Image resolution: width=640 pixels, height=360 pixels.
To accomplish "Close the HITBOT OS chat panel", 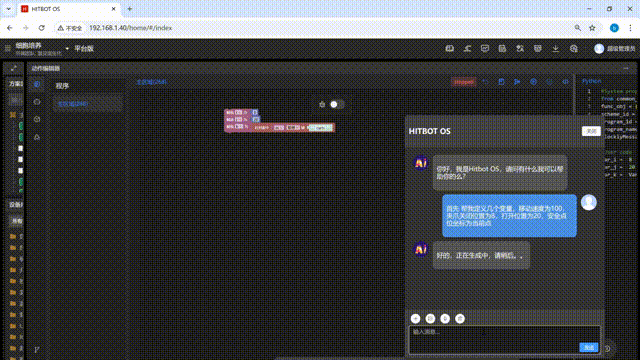I will 591,131.
